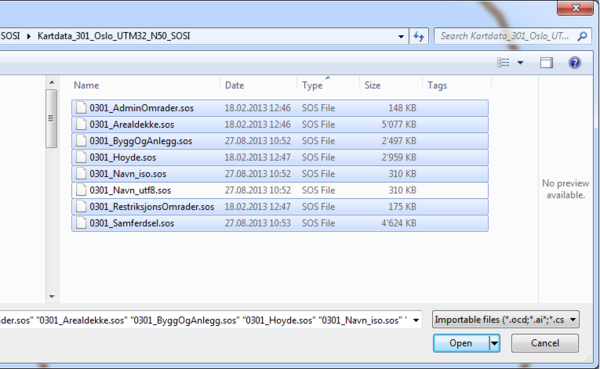Select file name 0301_Navn_utf8.sos
The image size is (600, 369).
coord(130,190)
